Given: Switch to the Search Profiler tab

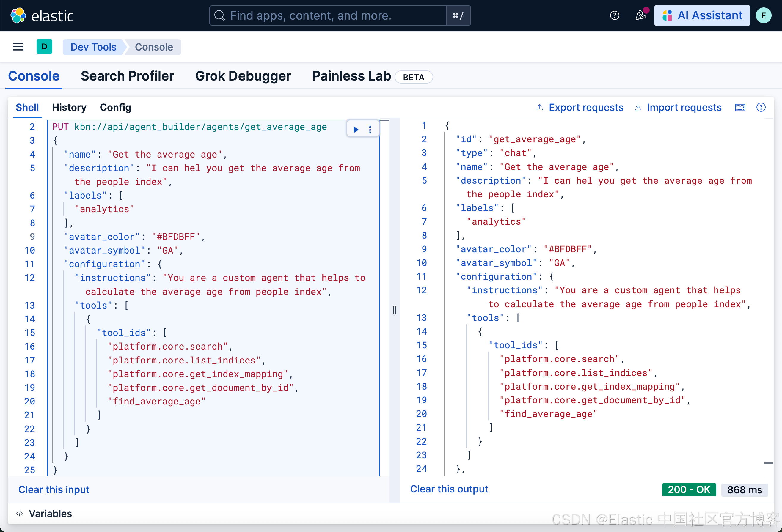Looking at the screenshot, I should [x=127, y=76].
